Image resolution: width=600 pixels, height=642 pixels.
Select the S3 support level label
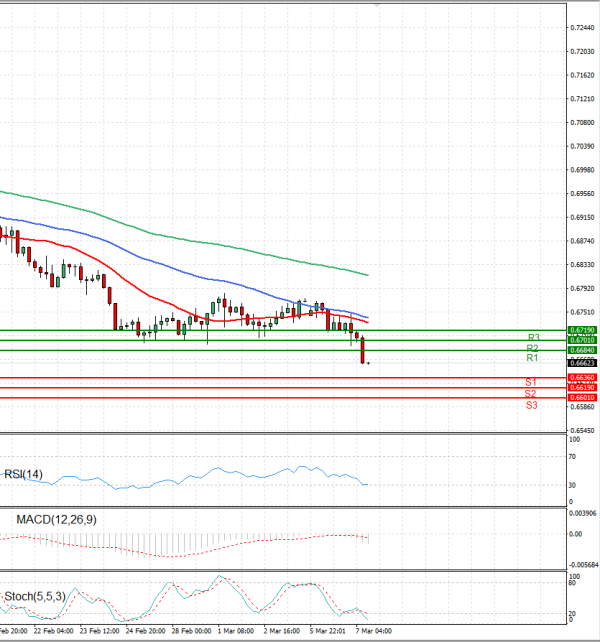[x=531, y=405]
